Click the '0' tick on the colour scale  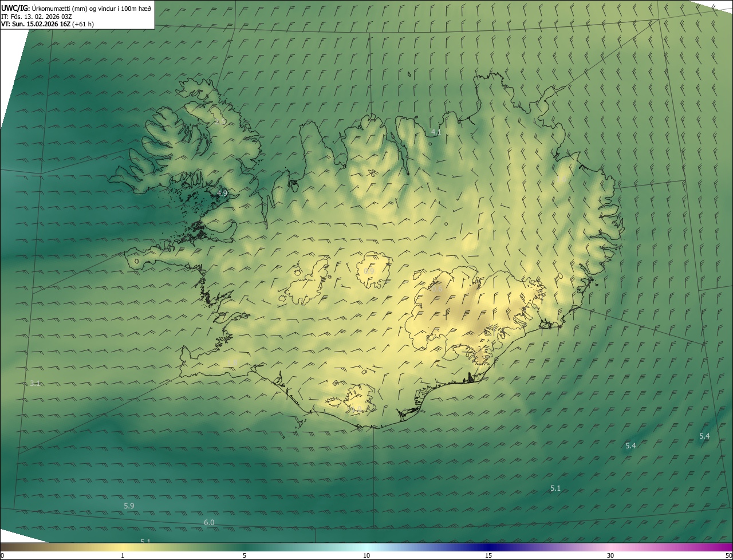point(2,556)
